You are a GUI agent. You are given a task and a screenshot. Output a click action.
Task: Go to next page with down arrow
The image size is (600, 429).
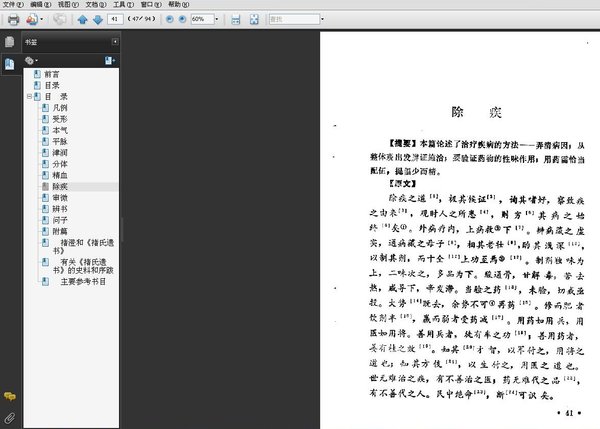tap(97, 19)
